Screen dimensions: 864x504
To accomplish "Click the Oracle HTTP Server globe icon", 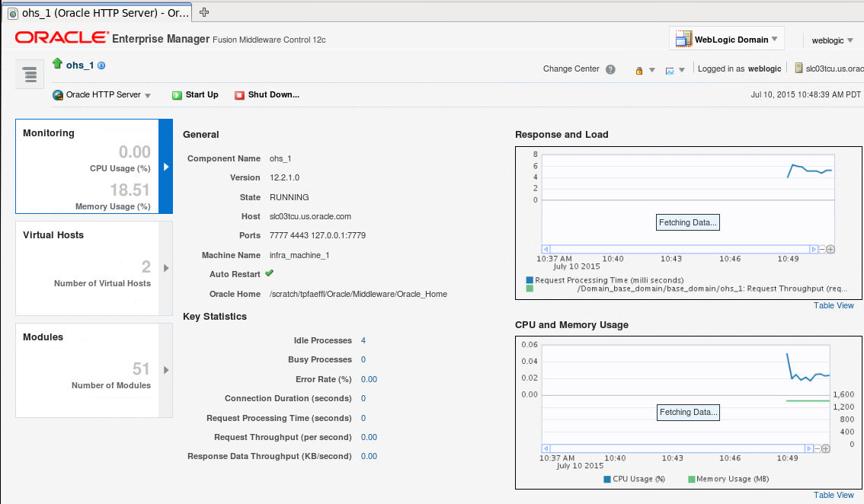I will pyautogui.click(x=58, y=95).
